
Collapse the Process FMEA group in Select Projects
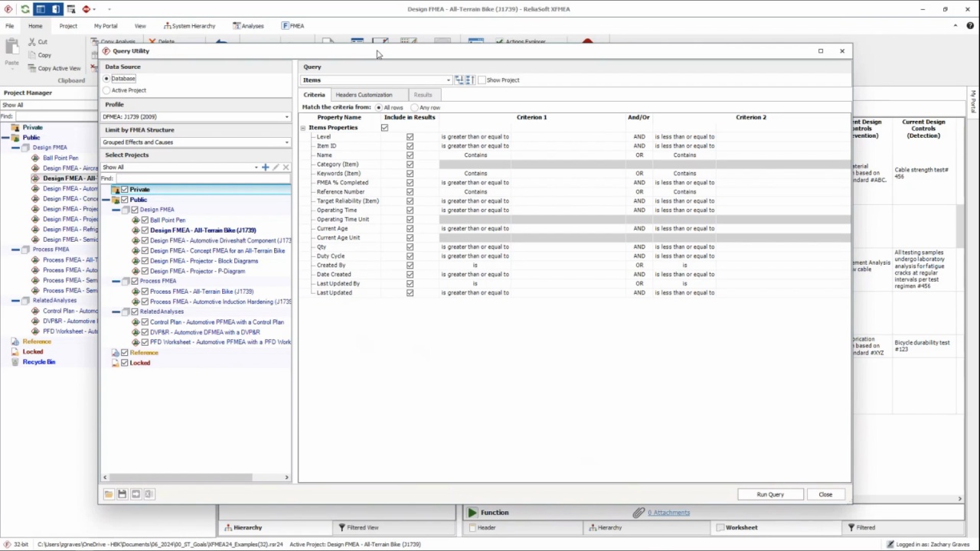116,282
